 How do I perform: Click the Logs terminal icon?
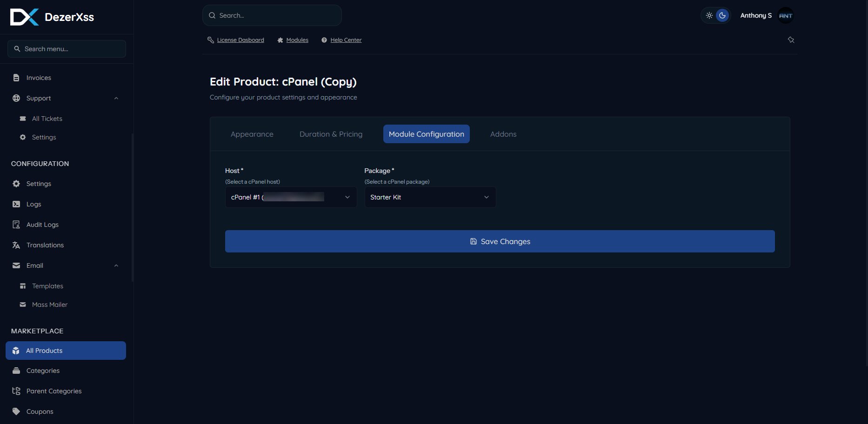(x=16, y=204)
